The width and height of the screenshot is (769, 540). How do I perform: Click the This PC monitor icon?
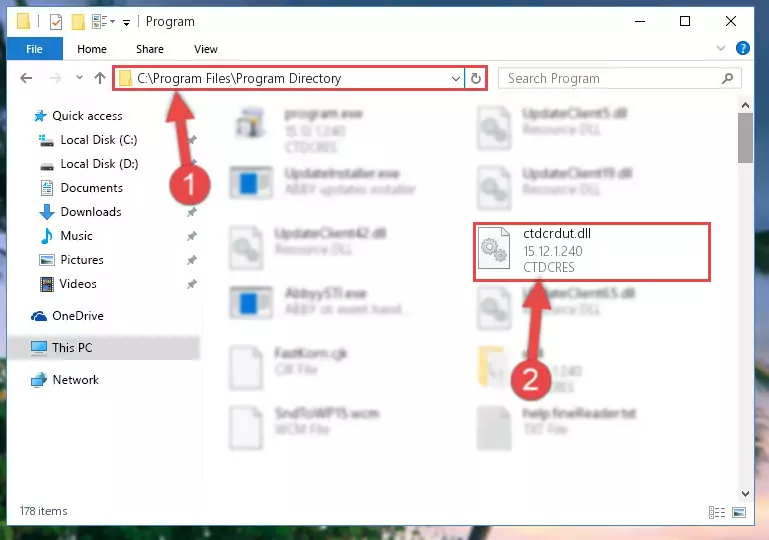point(39,348)
